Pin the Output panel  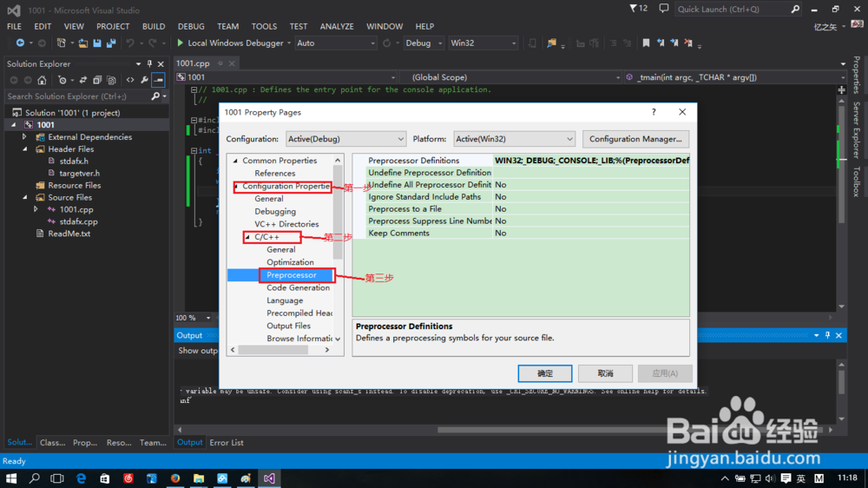(x=827, y=335)
